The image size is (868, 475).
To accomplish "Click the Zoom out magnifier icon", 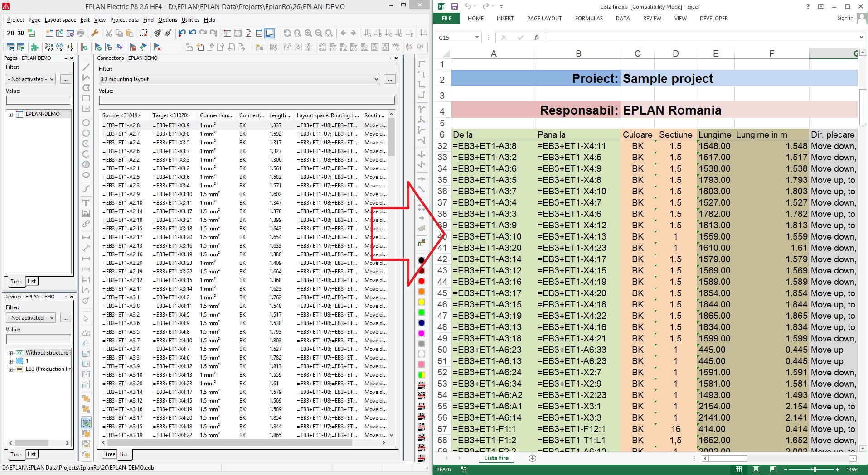I will click(319, 33).
